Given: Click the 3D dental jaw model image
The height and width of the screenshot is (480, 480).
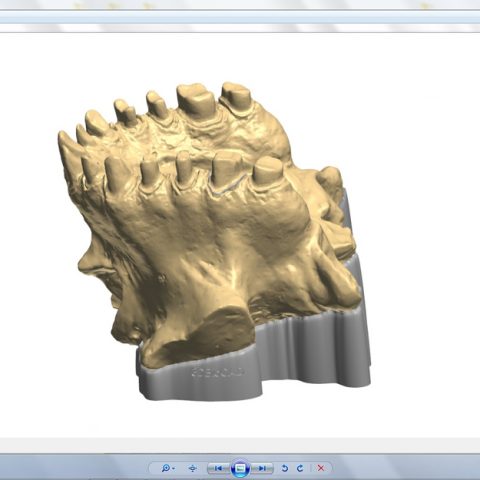Looking at the screenshot, I should 215,241.
